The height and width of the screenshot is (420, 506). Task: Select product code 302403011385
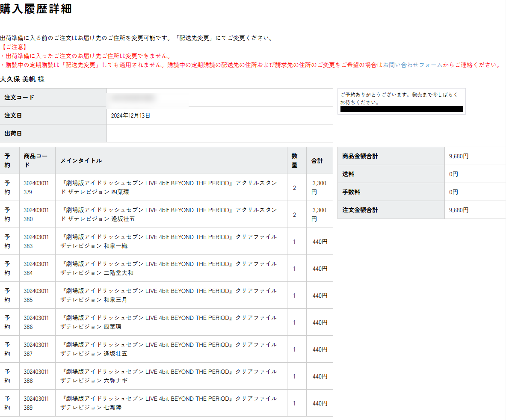(x=36, y=296)
